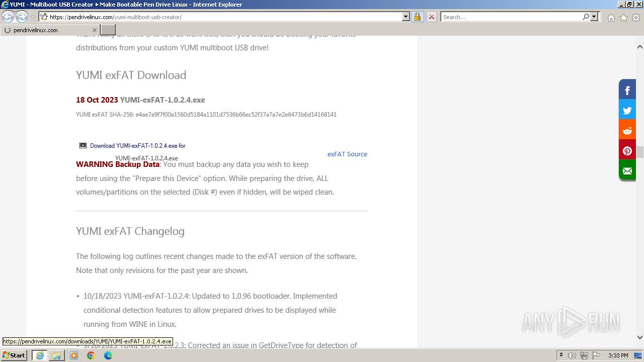The height and width of the screenshot is (362, 644).
Task: Click the YUMI-exFAT-1.0.2.4.exe heading text
Action: coord(163,100)
